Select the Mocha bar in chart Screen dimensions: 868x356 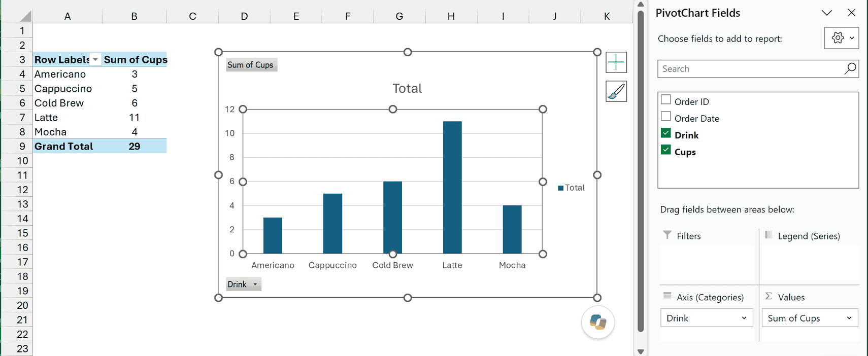coord(512,229)
